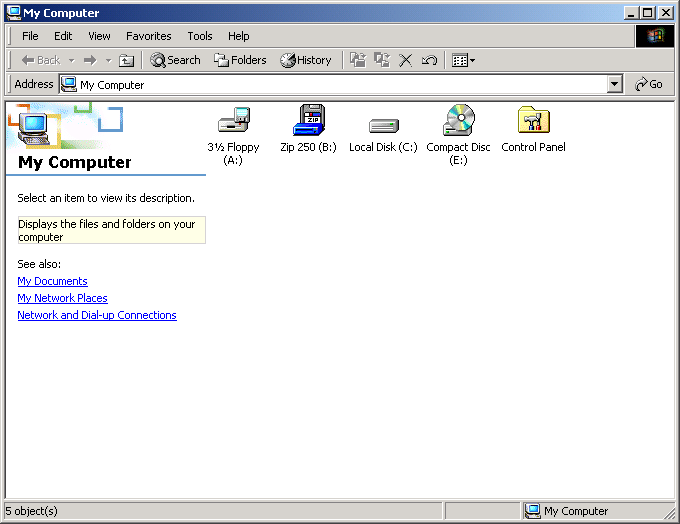Follow the My Documents link
Image resolution: width=680 pixels, height=524 pixels.
[x=52, y=281]
